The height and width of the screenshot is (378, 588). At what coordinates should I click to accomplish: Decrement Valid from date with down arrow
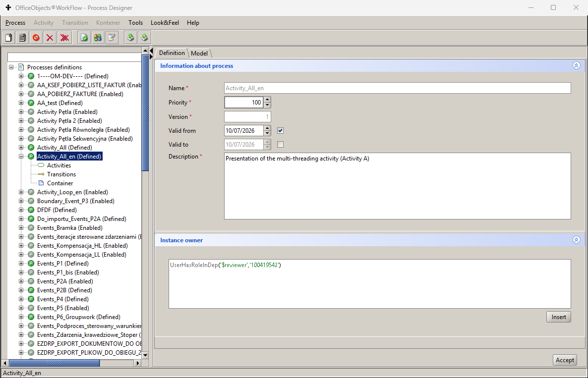click(x=267, y=133)
